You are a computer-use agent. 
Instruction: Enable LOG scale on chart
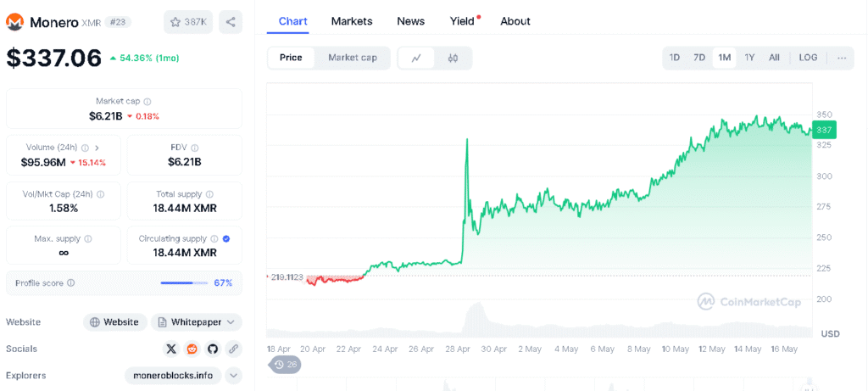click(808, 58)
